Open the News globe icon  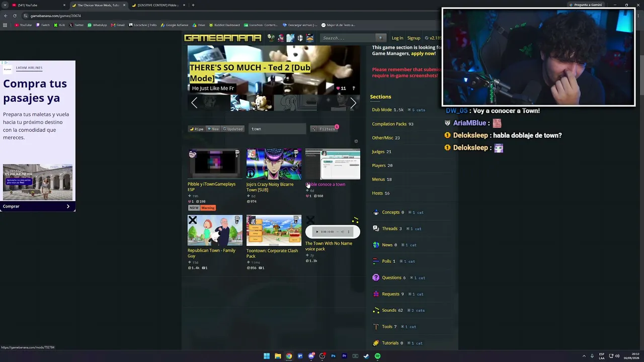(376, 245)
